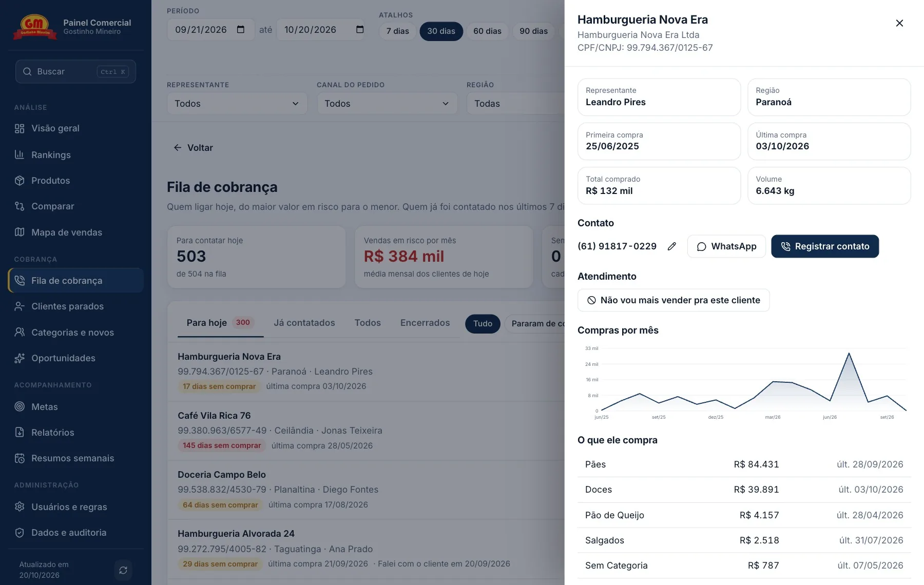Open Clientes parados

(75, 306)
